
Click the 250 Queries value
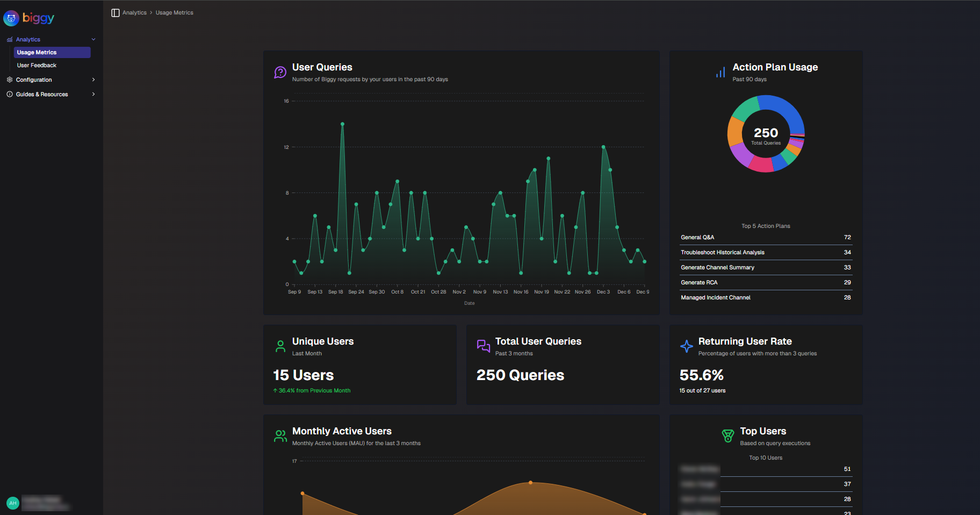tap(520, 375)
